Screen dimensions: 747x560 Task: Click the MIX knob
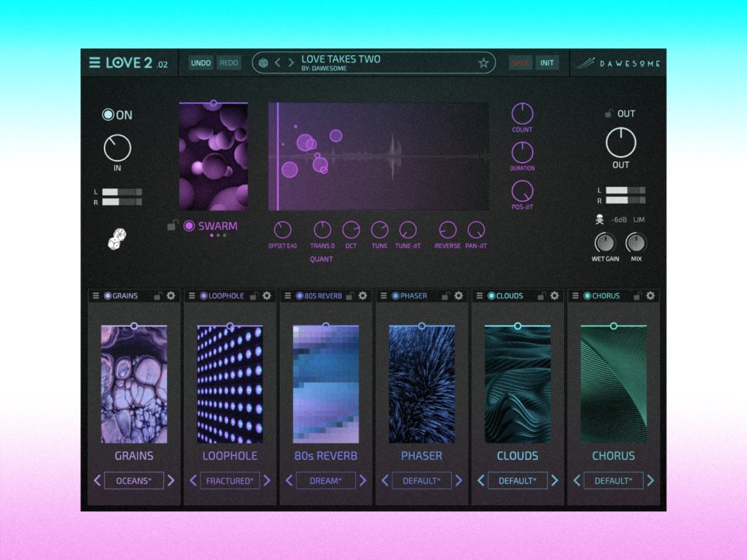point(636,243)
